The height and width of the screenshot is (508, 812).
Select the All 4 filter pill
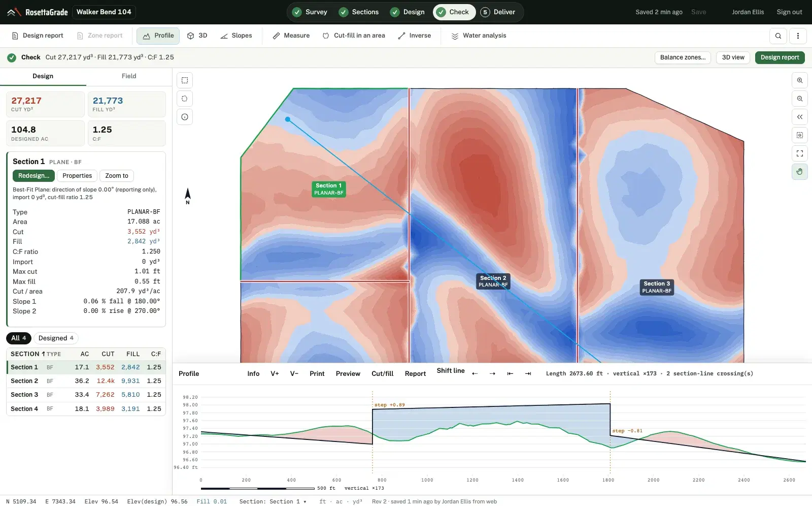19,338
